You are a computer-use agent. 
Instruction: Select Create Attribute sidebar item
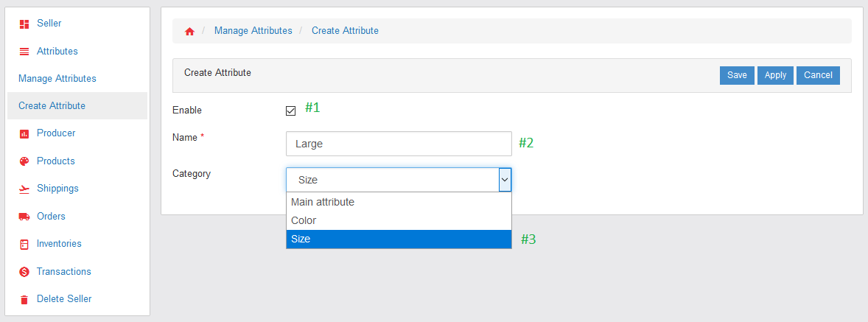tap(77, 105)
